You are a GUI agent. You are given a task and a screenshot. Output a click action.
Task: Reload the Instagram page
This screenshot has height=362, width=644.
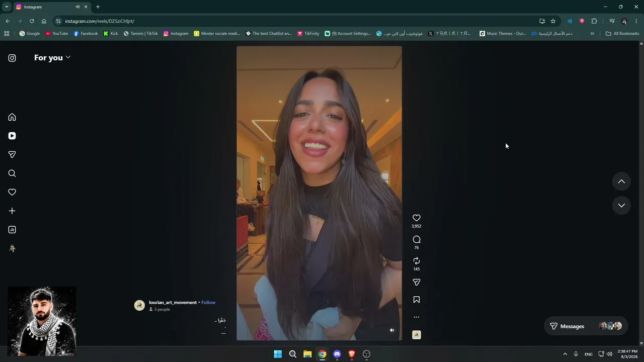coord(32,21)
